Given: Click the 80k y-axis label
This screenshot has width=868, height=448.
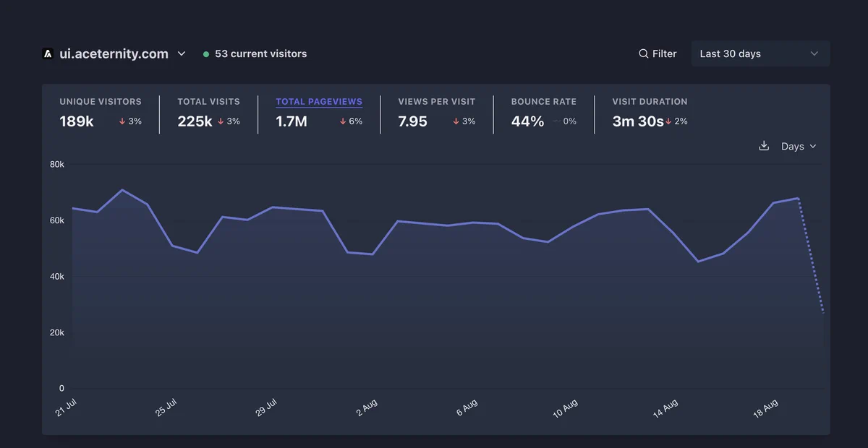Looking at the screenshot, I should (x=57, y=164).
